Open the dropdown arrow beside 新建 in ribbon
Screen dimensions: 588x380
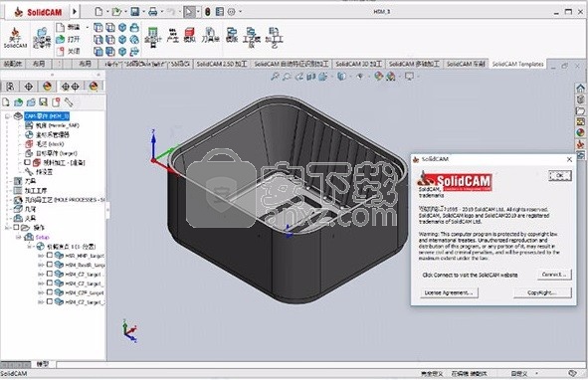(x=87, y=28)
